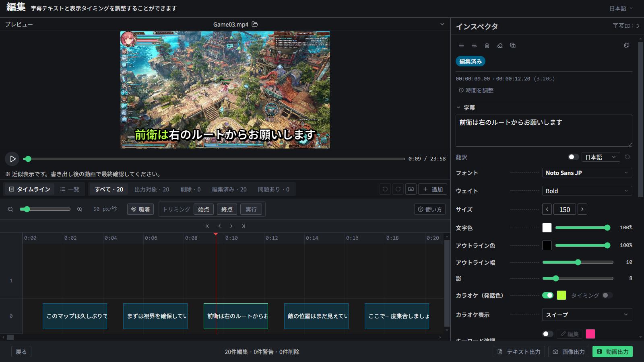Select the このマップは久しぶりで timeline clip
Viewport: 644px width, 362px height.
pos(75,316)
